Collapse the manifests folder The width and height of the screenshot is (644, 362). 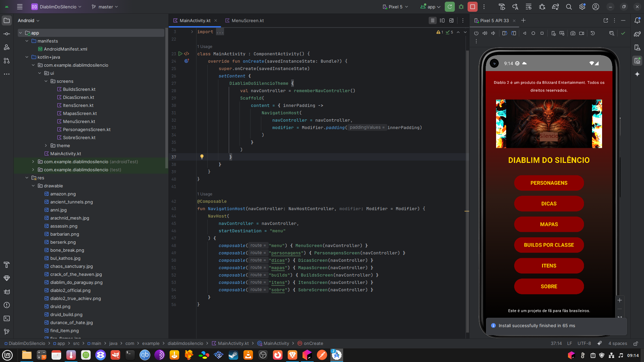pyautogui.click(x=27, y=41)
